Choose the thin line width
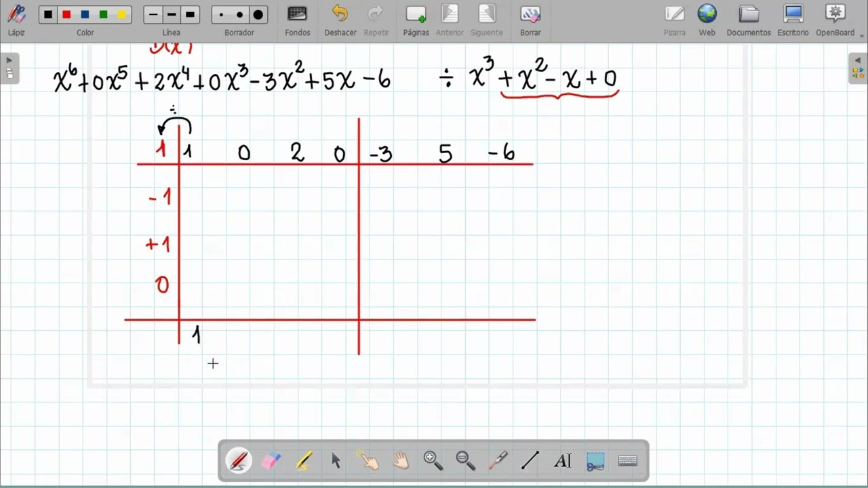This screenshot has height=488, width=868. [x=153, y=15]
